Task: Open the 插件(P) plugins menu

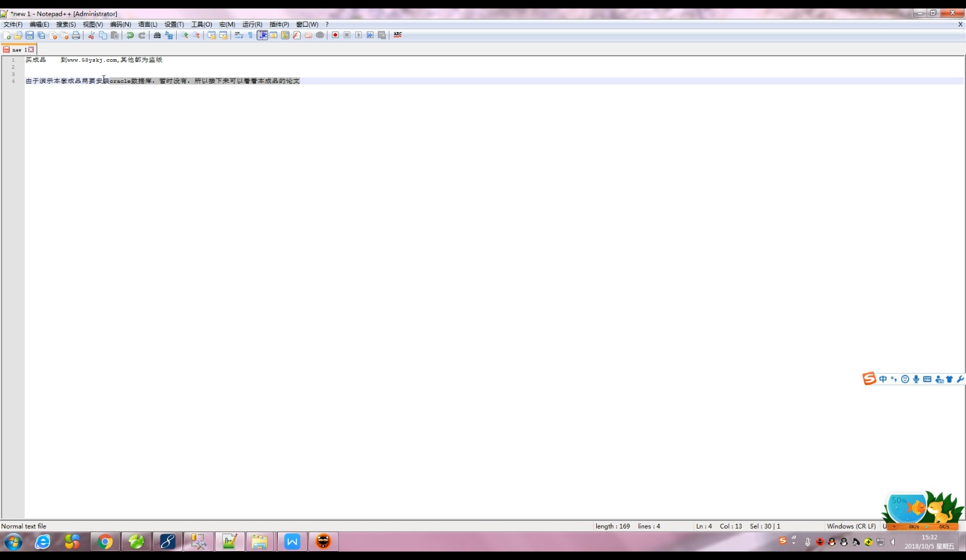Action: tap(279, 25)
